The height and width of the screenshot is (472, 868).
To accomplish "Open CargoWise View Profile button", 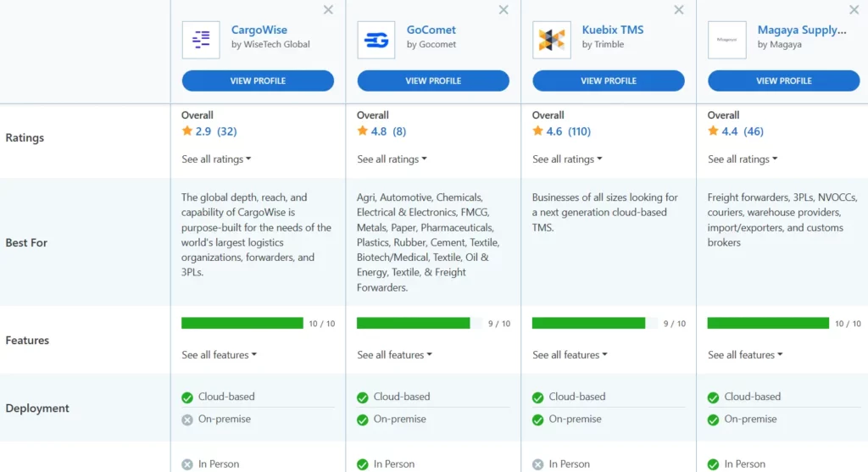I will click(x=258, y=81).
